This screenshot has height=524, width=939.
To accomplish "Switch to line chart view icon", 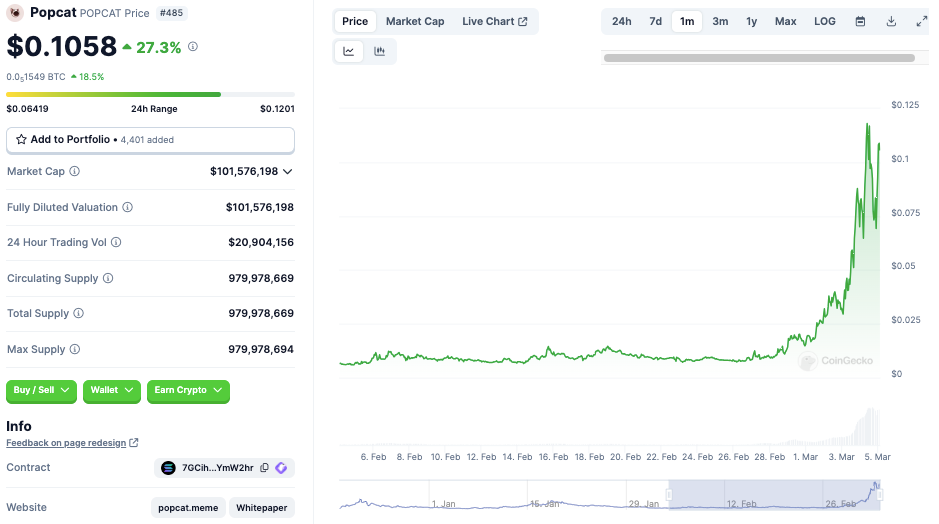I will [349, 52].
